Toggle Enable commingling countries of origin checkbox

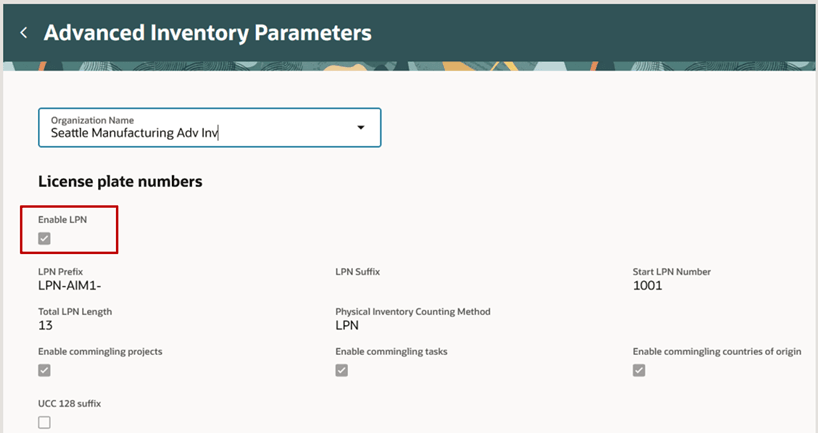639,370
